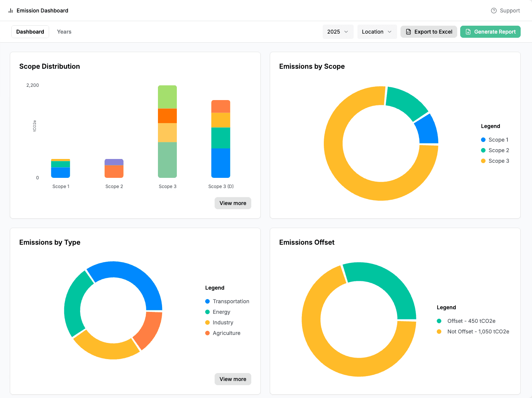Switch to the Years tab
This screenshot has width=532, height=398.
[x=64, y=32]
